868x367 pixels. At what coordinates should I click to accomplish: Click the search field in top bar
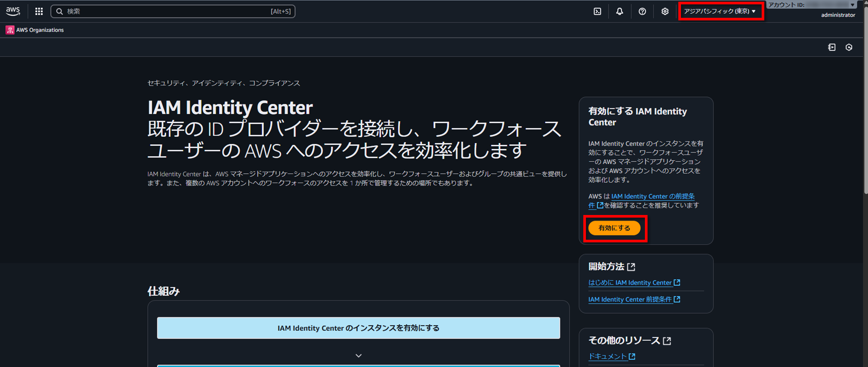173,11
